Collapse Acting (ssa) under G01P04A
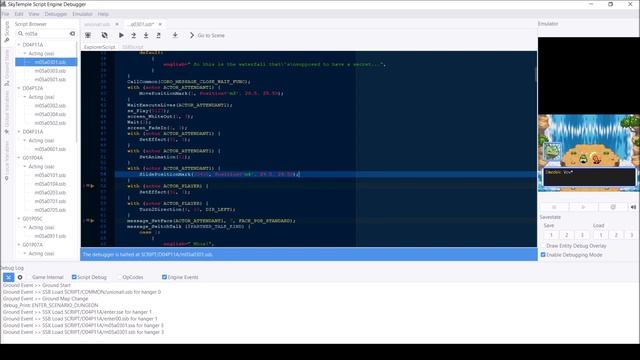 tap(25, 167)
